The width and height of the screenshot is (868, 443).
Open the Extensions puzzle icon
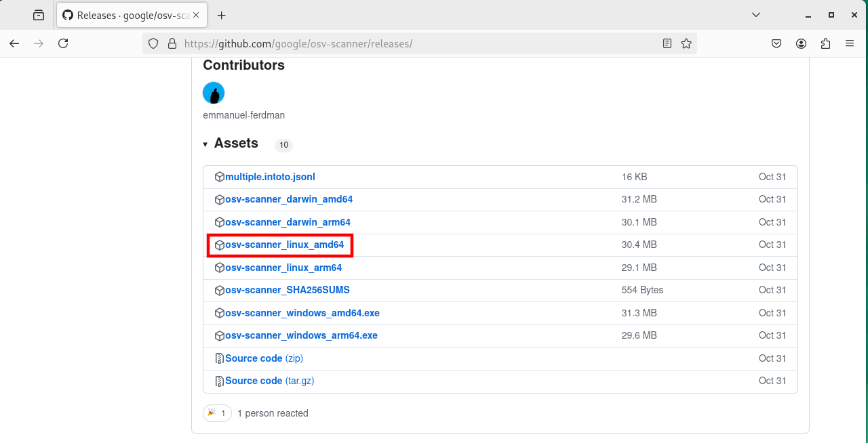point(825,43)
